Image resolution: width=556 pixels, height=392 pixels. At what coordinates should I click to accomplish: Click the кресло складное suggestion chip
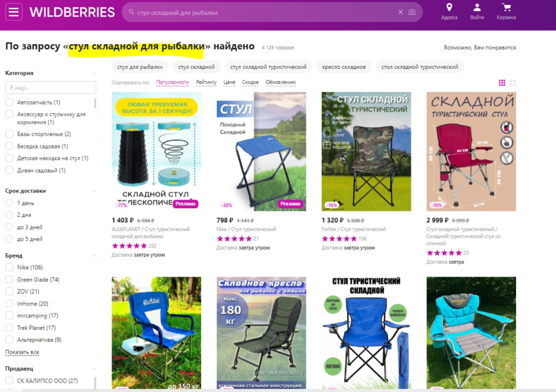[x=344, y=67]
